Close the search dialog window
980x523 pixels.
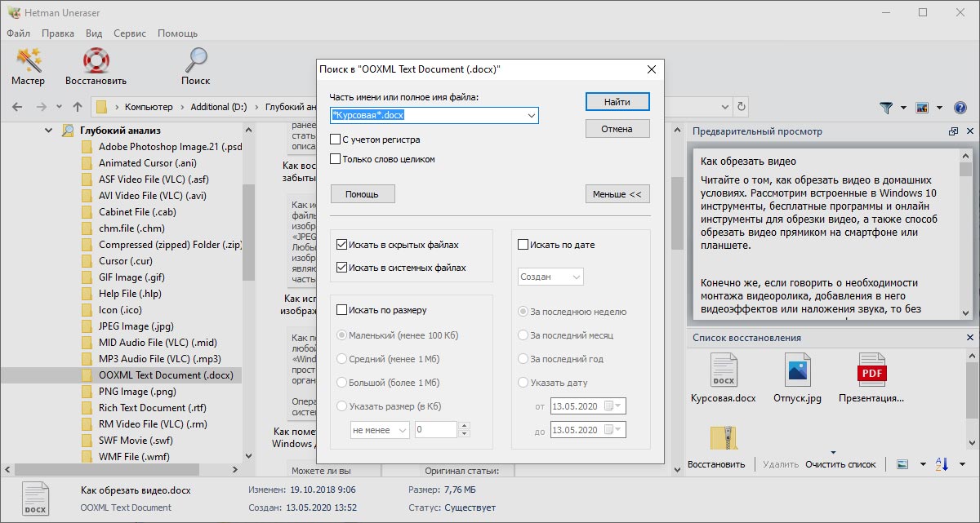pyautogui.click(x=651, y=70)
